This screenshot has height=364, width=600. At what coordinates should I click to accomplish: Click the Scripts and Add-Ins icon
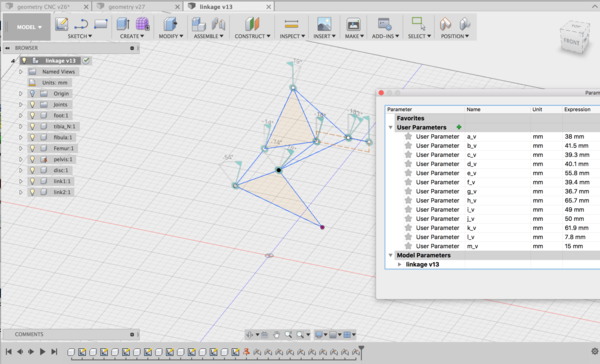(385, 24)
